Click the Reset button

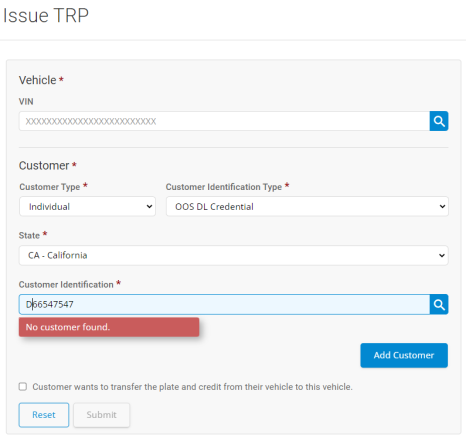coord(44,415)
